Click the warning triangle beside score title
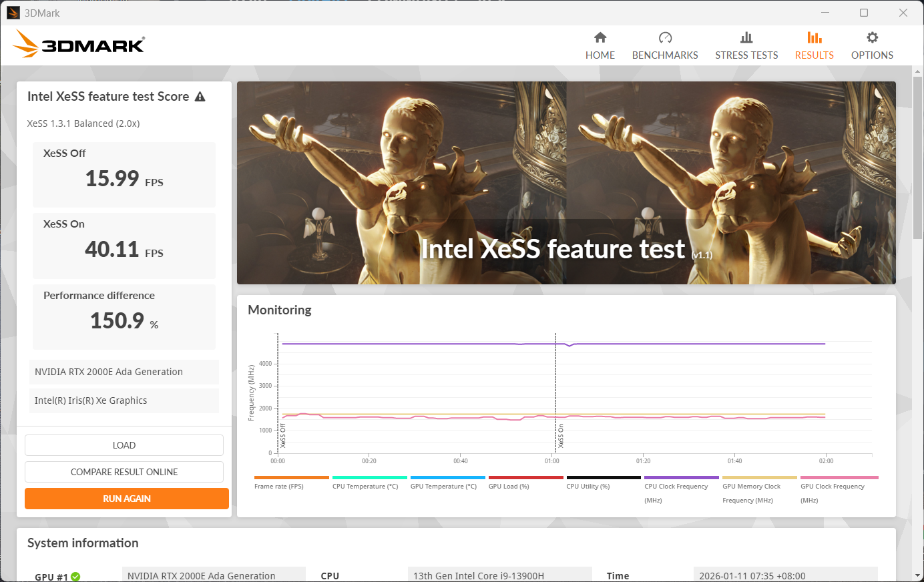The image size is (924, 582). 200,97
